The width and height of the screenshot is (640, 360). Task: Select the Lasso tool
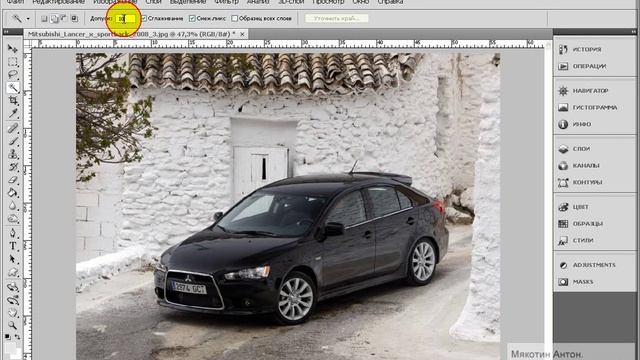coord(13,75)
